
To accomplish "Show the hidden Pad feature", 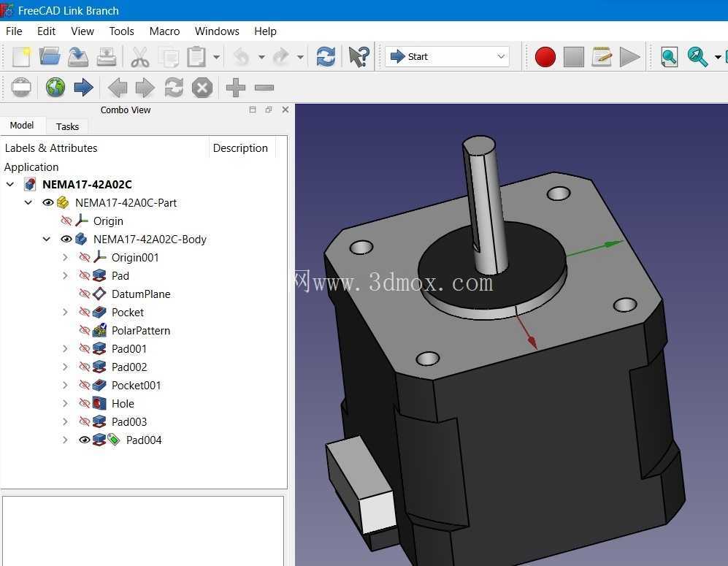I will tap(85, 275).
